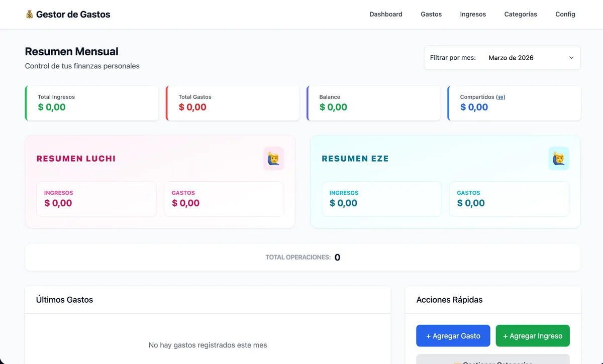Switch to the Gastos section
This screenshot has height=364, width=603.
[x=431, y=14]
